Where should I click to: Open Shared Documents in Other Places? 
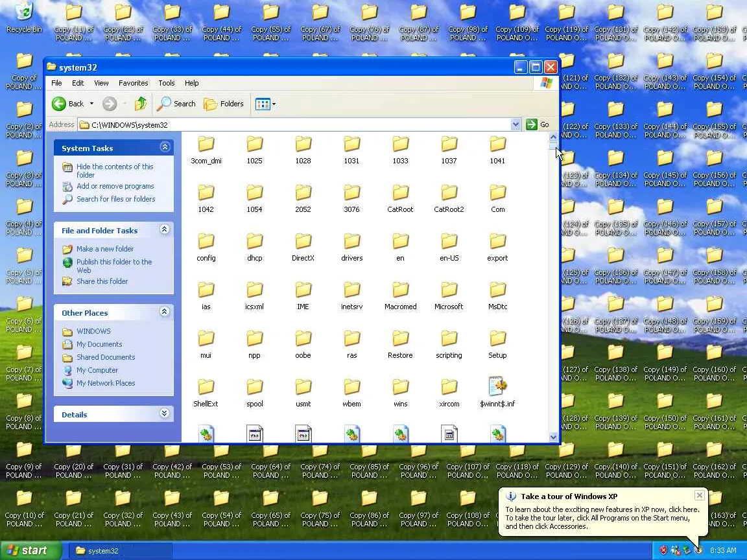106,357
